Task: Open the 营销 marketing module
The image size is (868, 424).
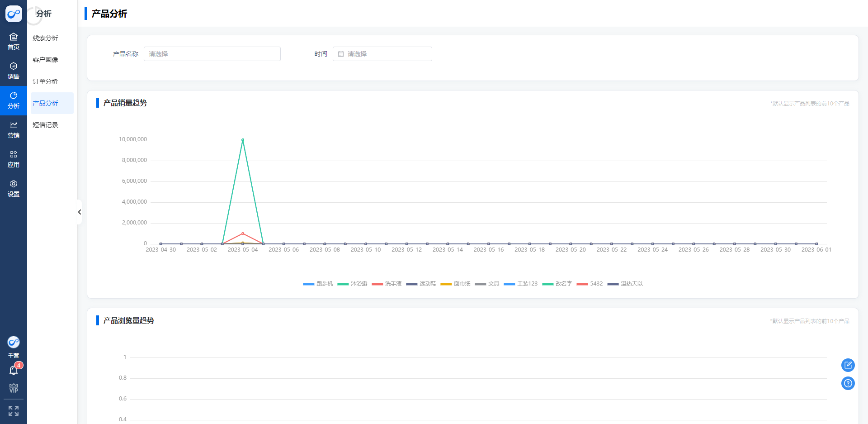Action: tap(14, 130)
